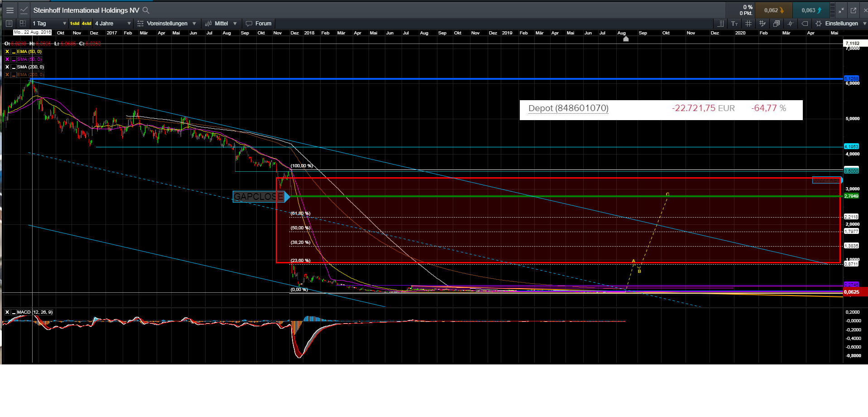Open the 1 Tag interval dropdown
868x417 pixels.
point(49,24)
